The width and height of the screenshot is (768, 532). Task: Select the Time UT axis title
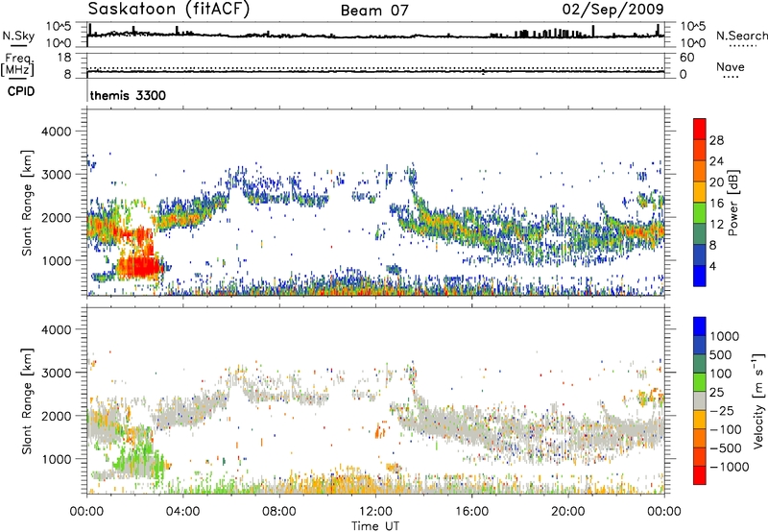click(375, 526)
